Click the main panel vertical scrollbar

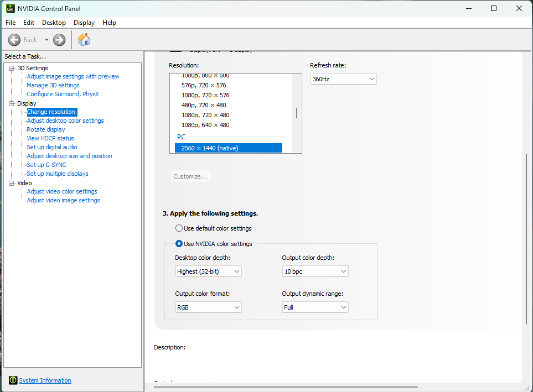(526, 239)
